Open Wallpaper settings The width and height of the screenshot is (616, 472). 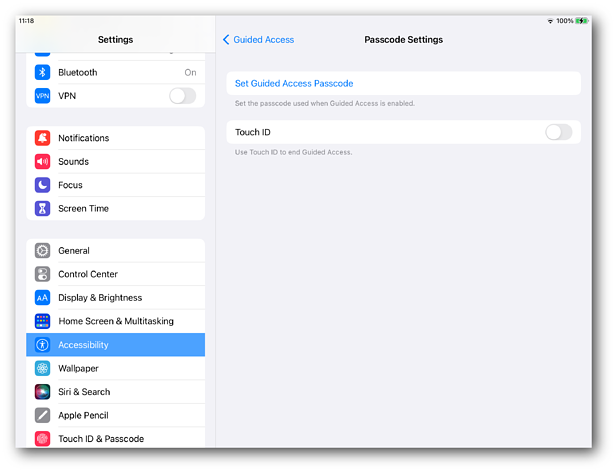(x=80, y=368)
